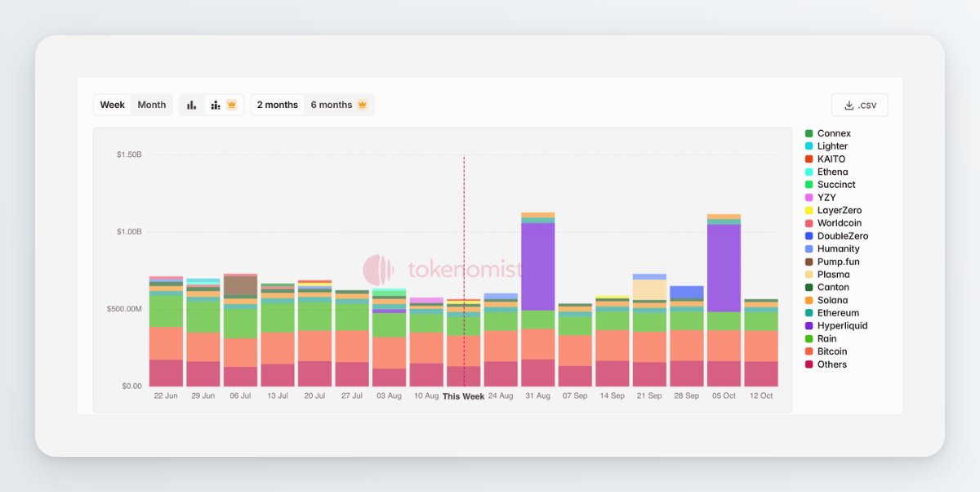Click the Others legend entry
The image size is (980, 492).
tap(826, 365)
